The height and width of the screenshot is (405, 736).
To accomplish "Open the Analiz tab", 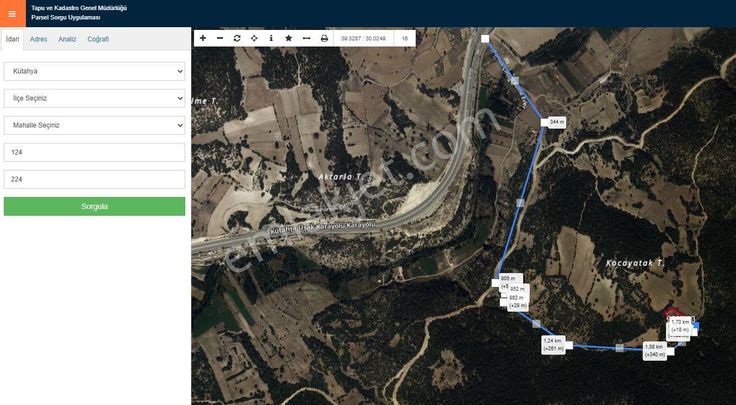I will click(67, 39).
